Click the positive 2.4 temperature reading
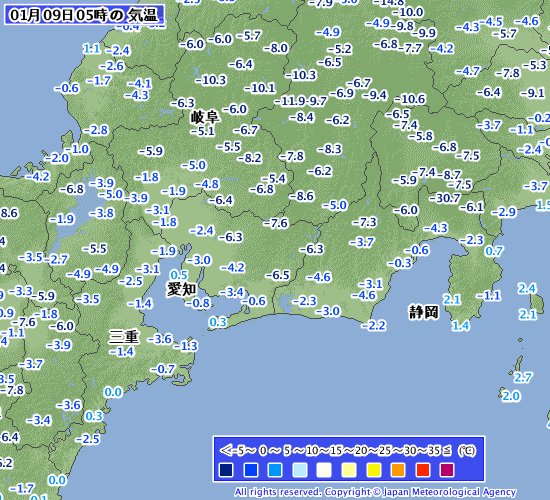This screenshot has height=500, width=550. point(527,288)
